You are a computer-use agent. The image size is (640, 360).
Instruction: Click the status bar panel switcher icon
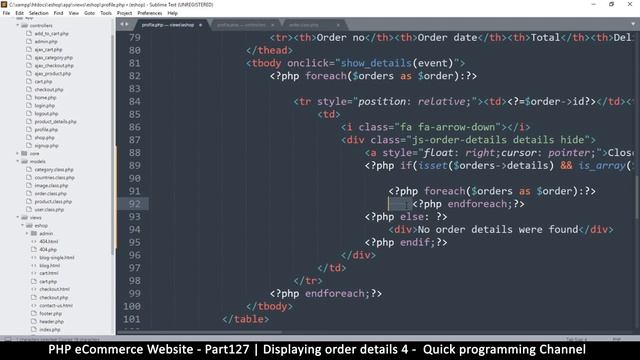pos(8,339)
